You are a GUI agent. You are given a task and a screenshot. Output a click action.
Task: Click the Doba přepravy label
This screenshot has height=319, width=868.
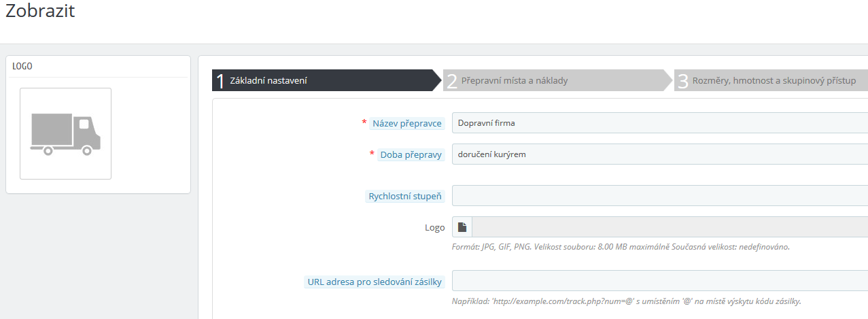tap(411, 154)
